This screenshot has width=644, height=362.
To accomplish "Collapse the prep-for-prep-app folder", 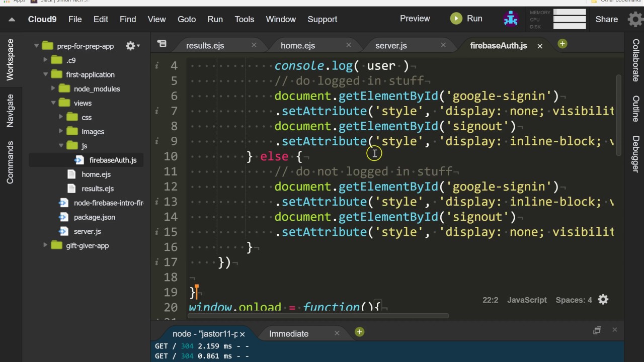I will 37,46.
